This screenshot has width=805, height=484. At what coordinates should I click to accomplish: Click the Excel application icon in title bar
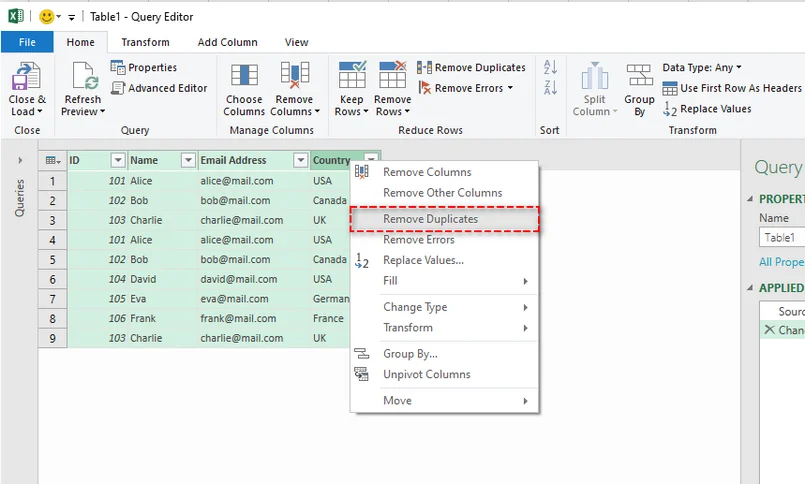tap(15, 16)
